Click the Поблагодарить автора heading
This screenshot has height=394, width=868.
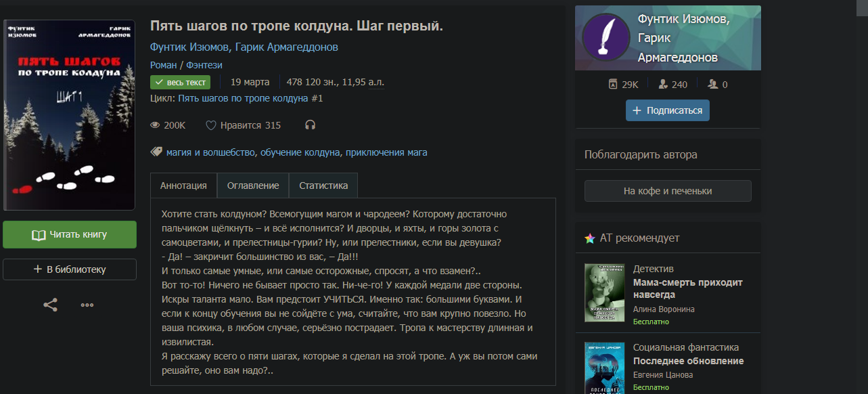(641, 154)
